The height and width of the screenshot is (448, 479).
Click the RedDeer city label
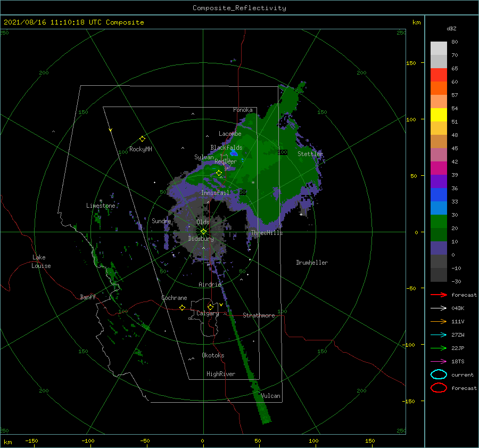click(226, 161)
